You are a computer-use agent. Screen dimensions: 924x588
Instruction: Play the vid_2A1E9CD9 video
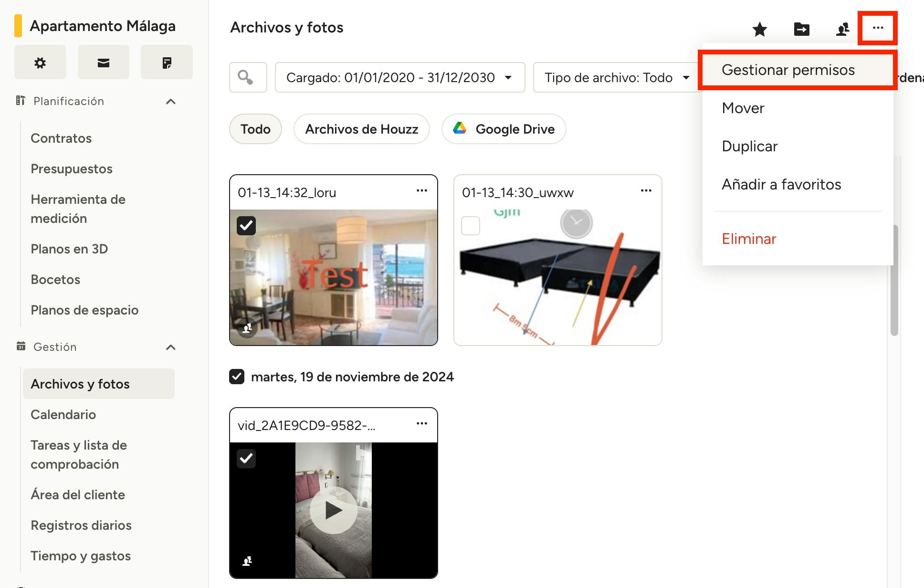[x=333, y=510]
